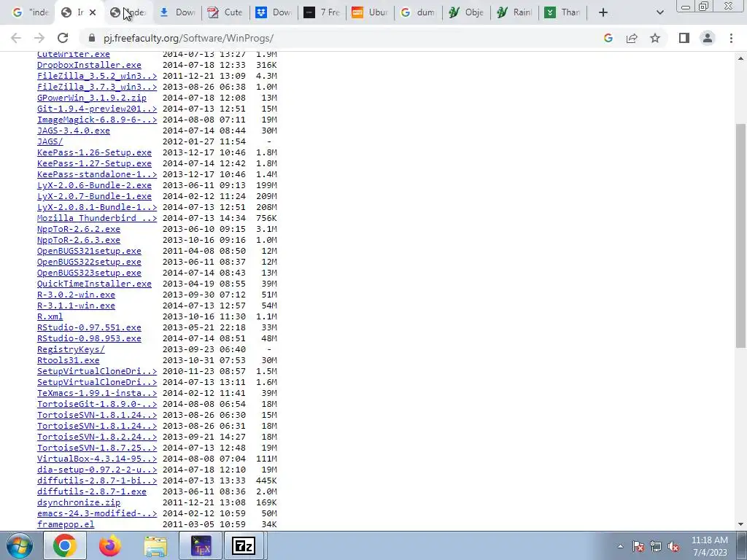Click the Google icon in the address bar
The height and width of the screenshot is (560, 747).
608,38
